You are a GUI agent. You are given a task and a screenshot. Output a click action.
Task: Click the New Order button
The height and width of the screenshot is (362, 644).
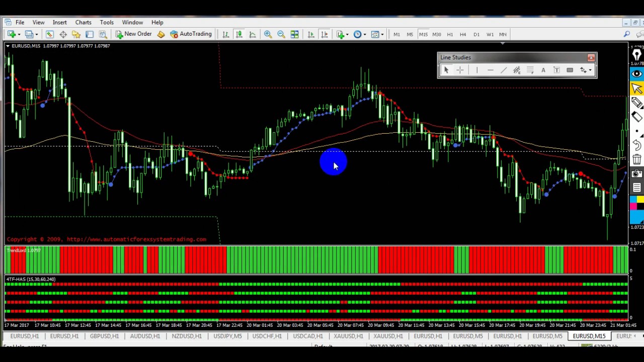pyautogui.click(x=133, y=34)
